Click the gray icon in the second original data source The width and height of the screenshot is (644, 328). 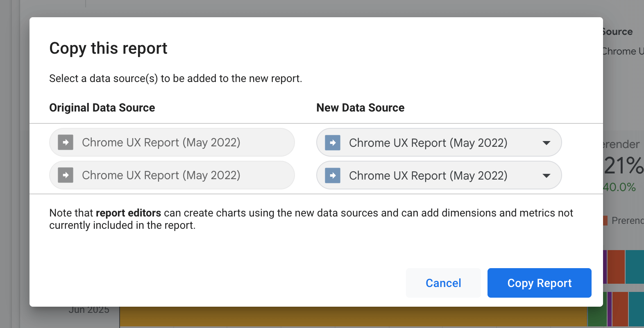[x=66, y=175]
